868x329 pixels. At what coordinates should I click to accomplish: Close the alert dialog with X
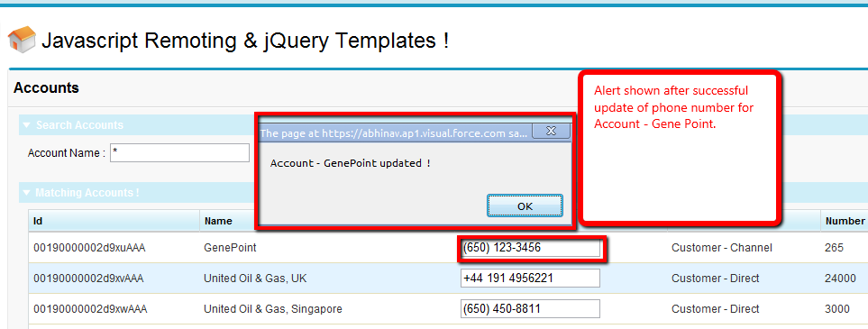tap(552, 132)
